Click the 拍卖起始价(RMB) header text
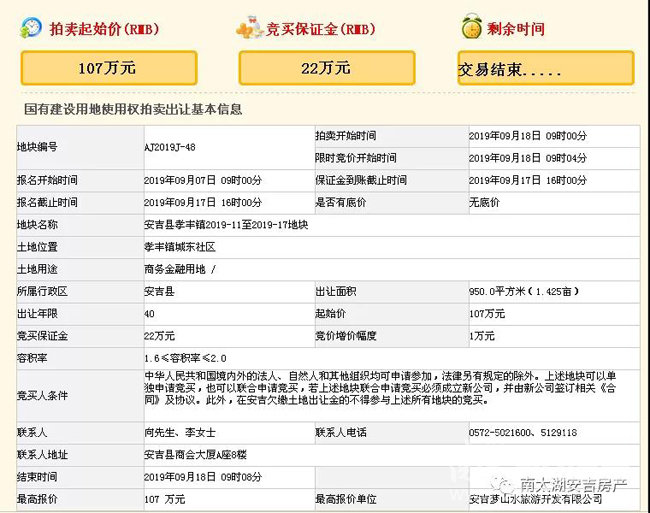This screenshot has height=513, width=650. click(x=104, y=29)
